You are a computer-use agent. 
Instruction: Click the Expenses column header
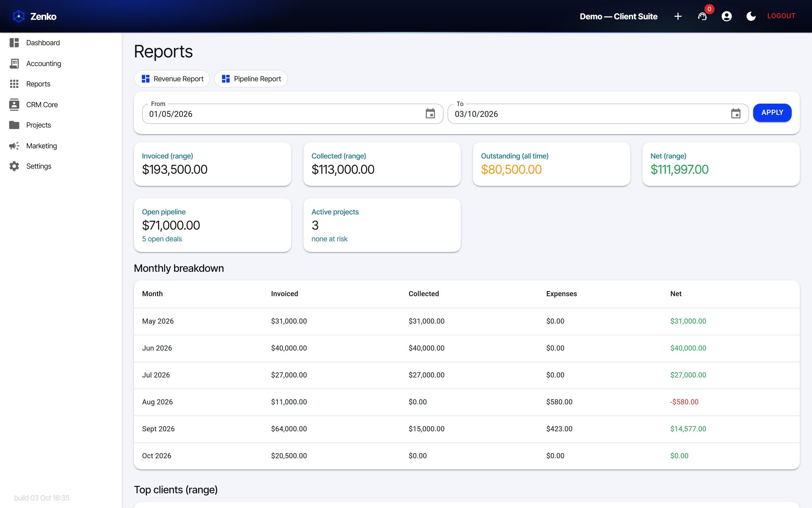click(x=562, y=294)
